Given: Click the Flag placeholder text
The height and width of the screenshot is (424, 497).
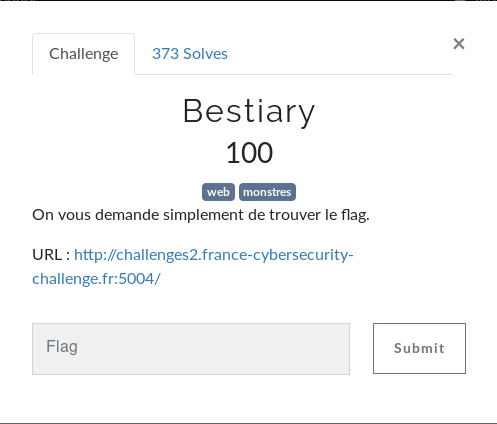Looking at the screenshot, I should 62,347.
